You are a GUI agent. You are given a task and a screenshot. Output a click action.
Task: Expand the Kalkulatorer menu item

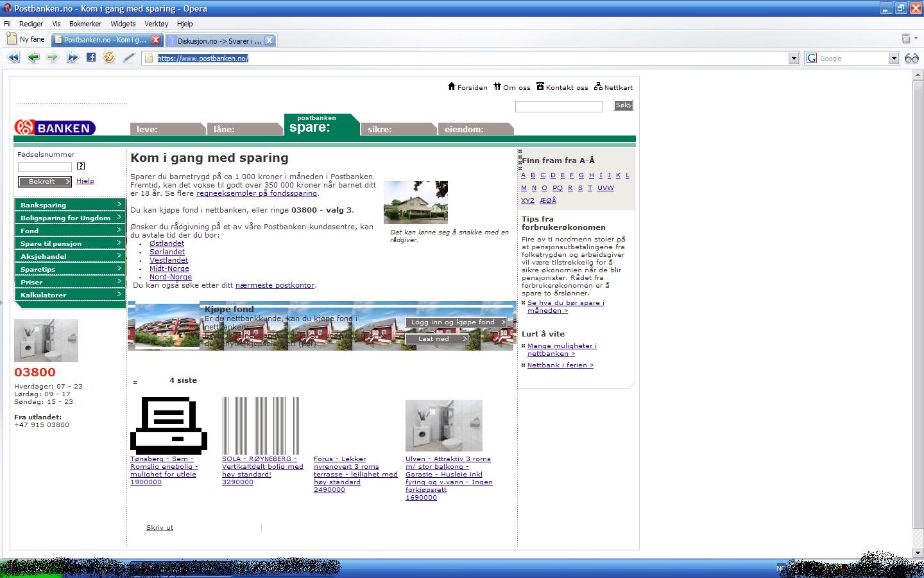pos(70,295)
